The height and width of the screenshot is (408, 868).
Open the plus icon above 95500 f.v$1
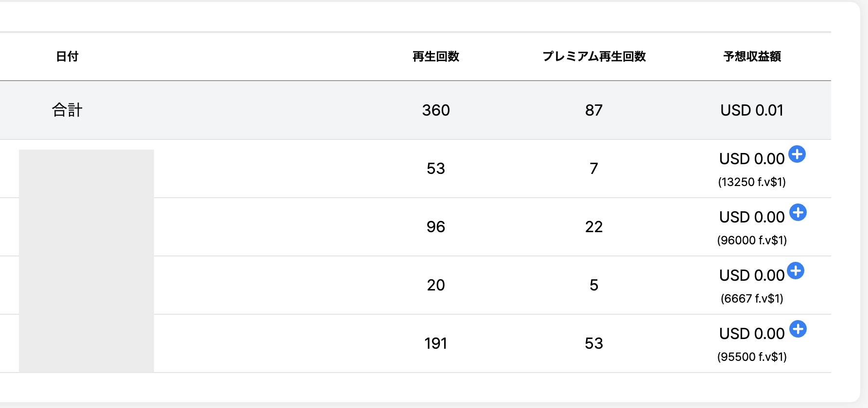tap(798, 329)
